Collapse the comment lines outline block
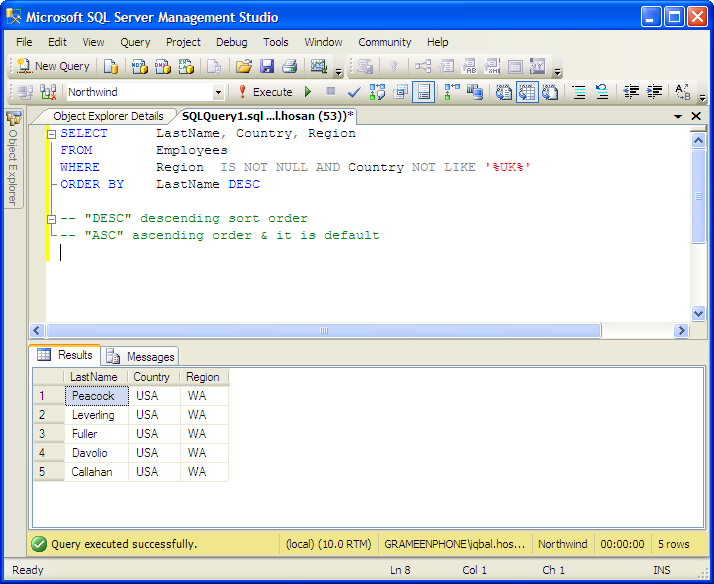 (52, 219)
